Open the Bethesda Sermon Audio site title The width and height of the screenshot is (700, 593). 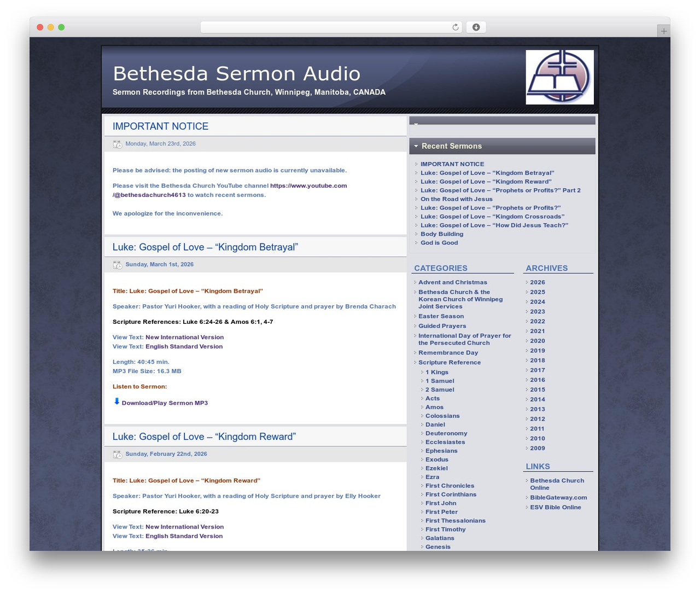coord(236,73)
